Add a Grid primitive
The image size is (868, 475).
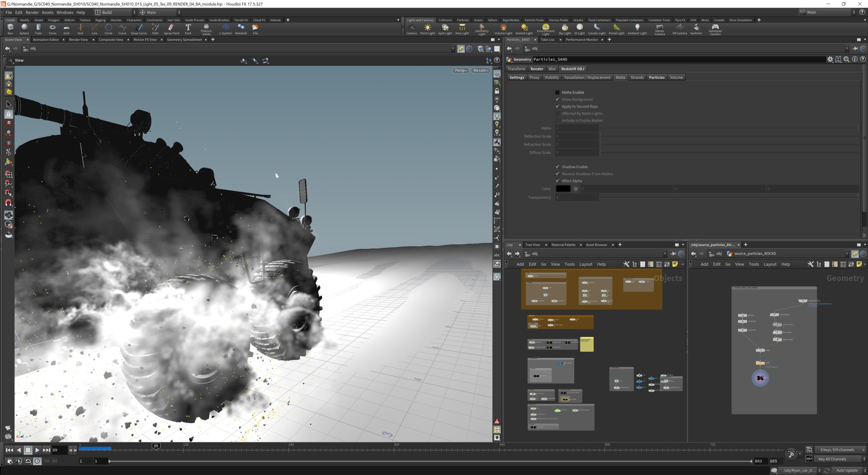(66, 29)
